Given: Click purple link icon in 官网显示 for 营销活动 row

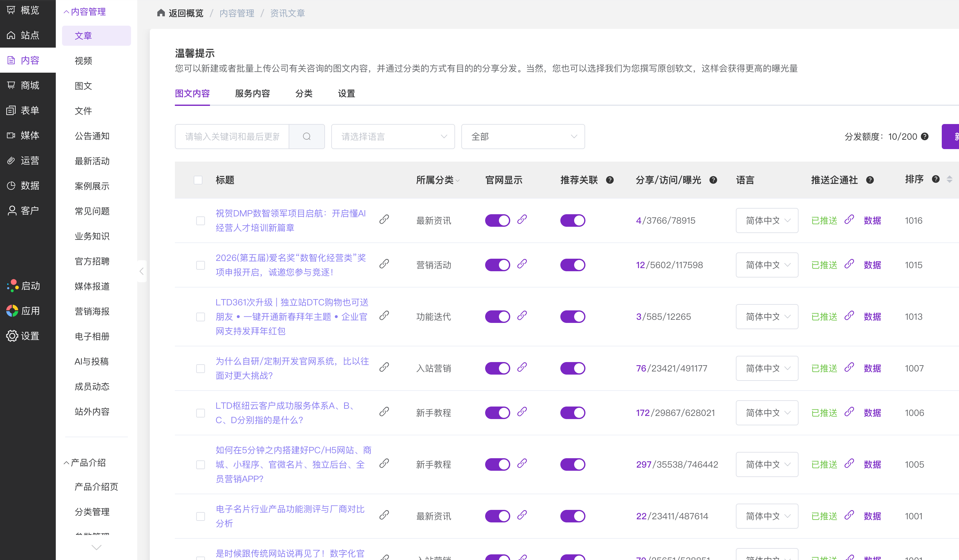Looking at the screenshot, I should click(x=522, y=264).
